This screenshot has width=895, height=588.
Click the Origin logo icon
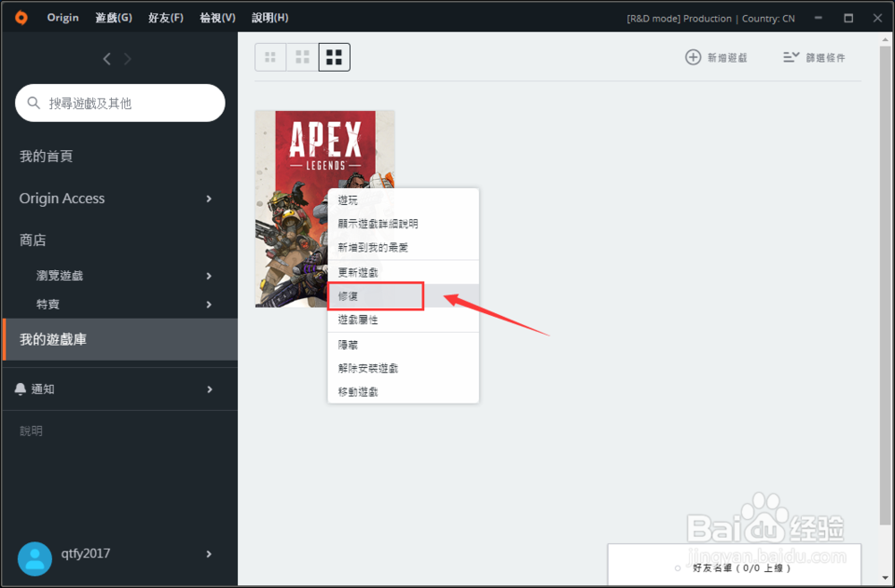click(x=21, y=18)
